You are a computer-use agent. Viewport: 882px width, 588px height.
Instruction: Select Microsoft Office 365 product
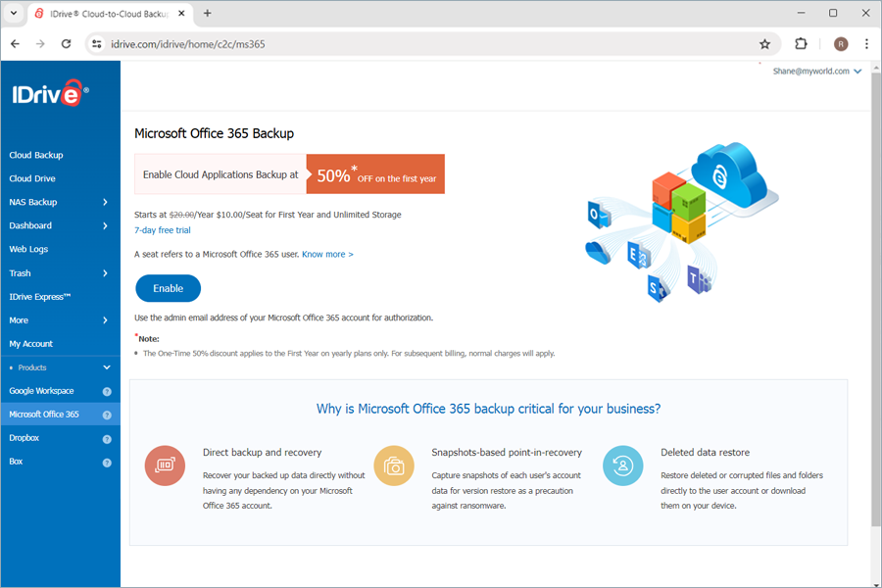click(44, 415)
